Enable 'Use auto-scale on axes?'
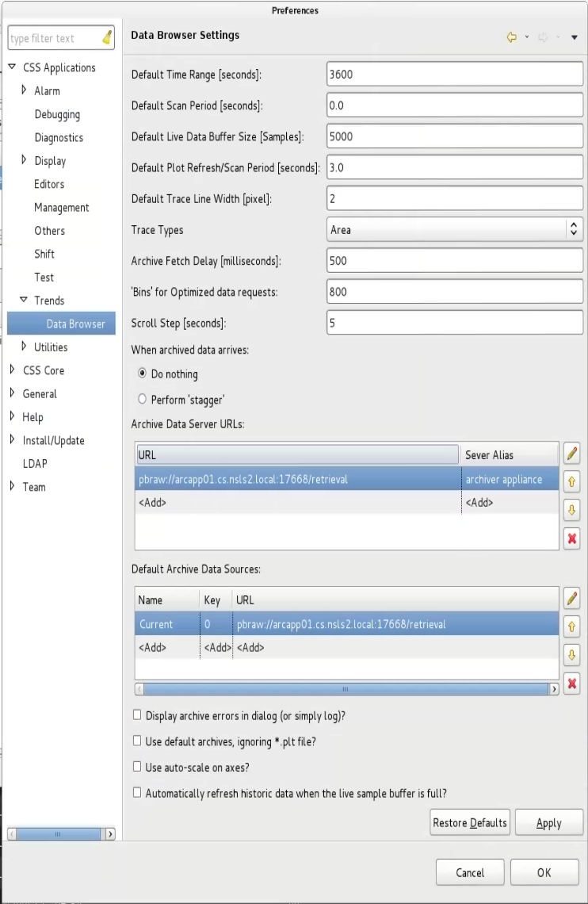The height and width of the screenshot is (904, 588). point(136,767)
